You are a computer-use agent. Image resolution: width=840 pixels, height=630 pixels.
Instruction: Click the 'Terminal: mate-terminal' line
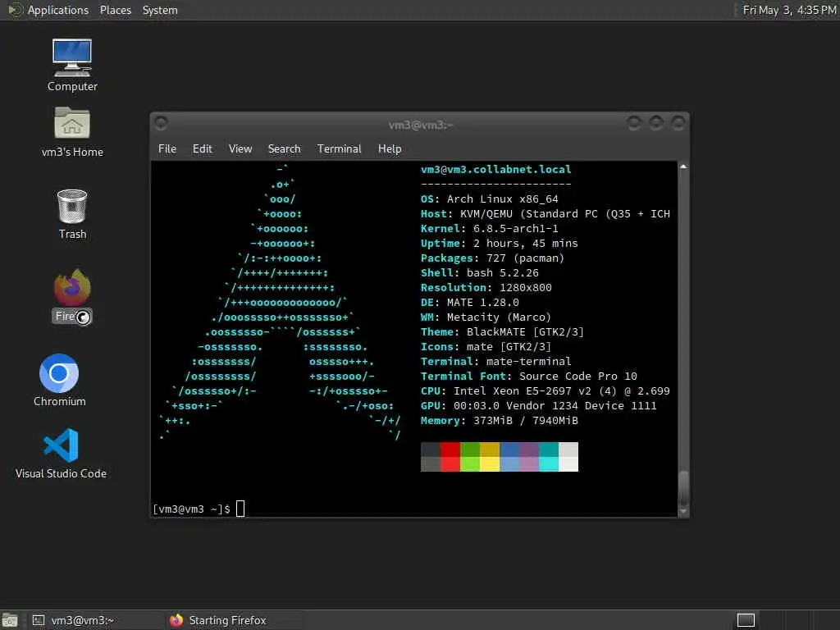[496, 362]
